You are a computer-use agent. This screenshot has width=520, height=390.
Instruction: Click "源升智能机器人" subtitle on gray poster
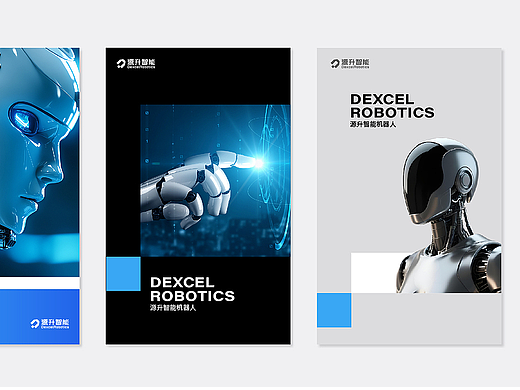[x=373, y=124]
